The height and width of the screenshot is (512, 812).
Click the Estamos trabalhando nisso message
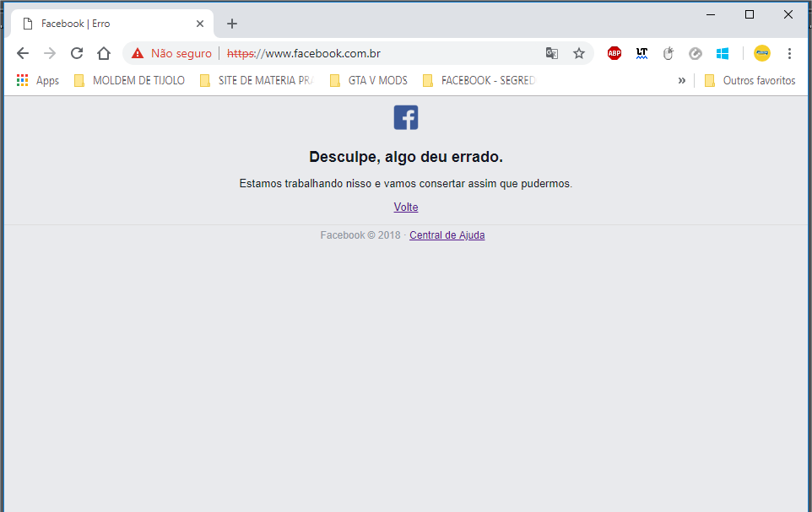tap(406, 184)
